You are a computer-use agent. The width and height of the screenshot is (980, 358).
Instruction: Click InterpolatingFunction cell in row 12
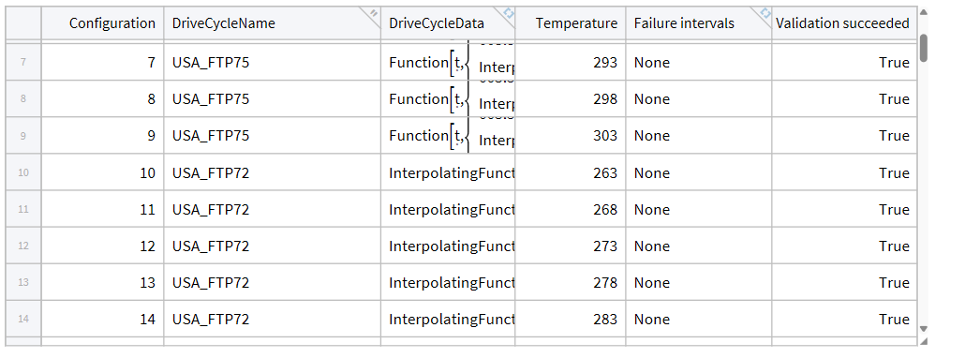[x=448, y=246]
